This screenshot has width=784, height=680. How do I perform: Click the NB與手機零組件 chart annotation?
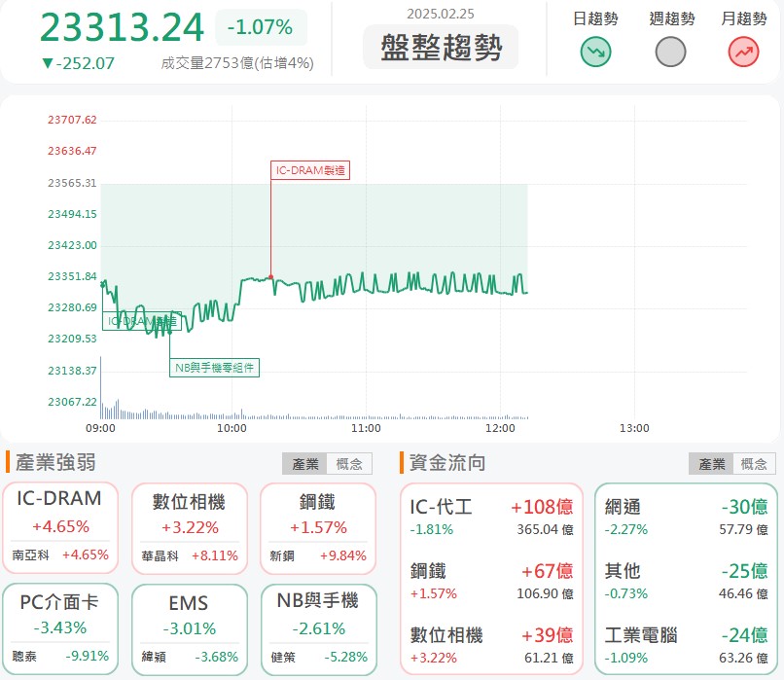tap(215, 367)
